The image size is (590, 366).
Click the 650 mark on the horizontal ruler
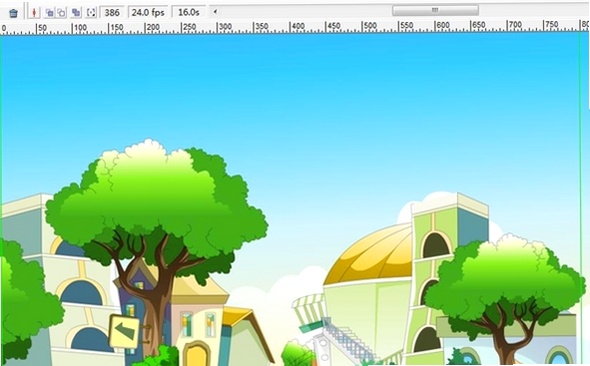[479, 26]
